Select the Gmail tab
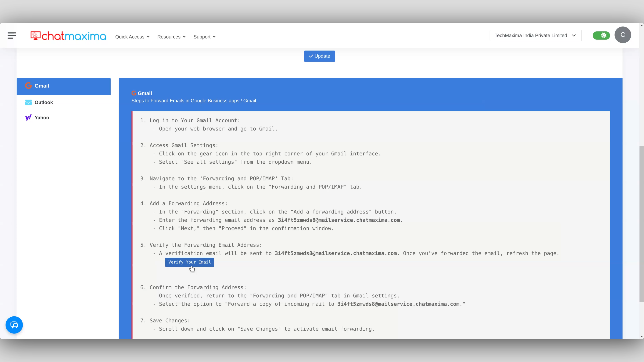 [64, 86]
